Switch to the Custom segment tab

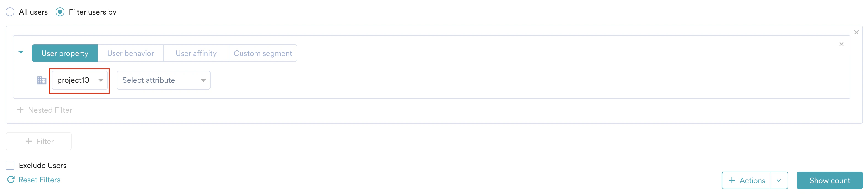tap(263, 53)
